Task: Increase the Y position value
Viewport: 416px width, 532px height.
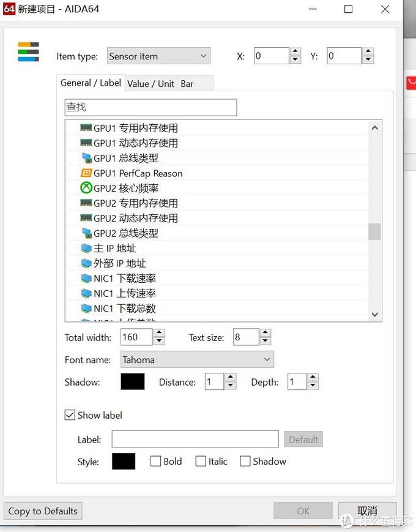Action: 368,51
